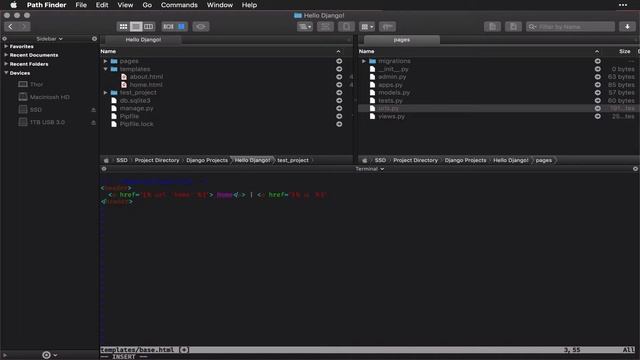Select the admin.py file in right pane
Image resolution: width=640 pixels, height=360 pixels.
pos(392,77)
